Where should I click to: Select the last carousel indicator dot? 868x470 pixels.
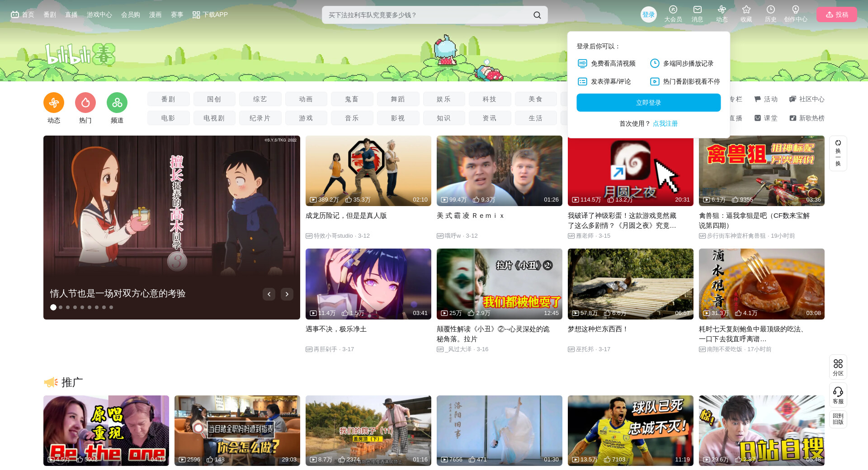(x=111, y=307)
